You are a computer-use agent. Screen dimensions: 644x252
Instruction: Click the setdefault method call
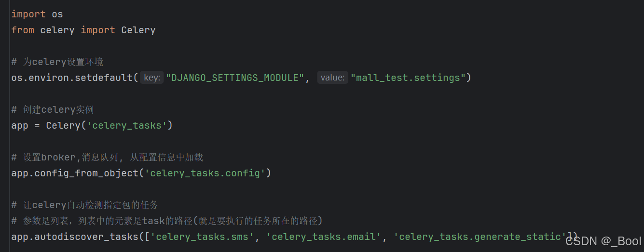[x=104, y=78]
